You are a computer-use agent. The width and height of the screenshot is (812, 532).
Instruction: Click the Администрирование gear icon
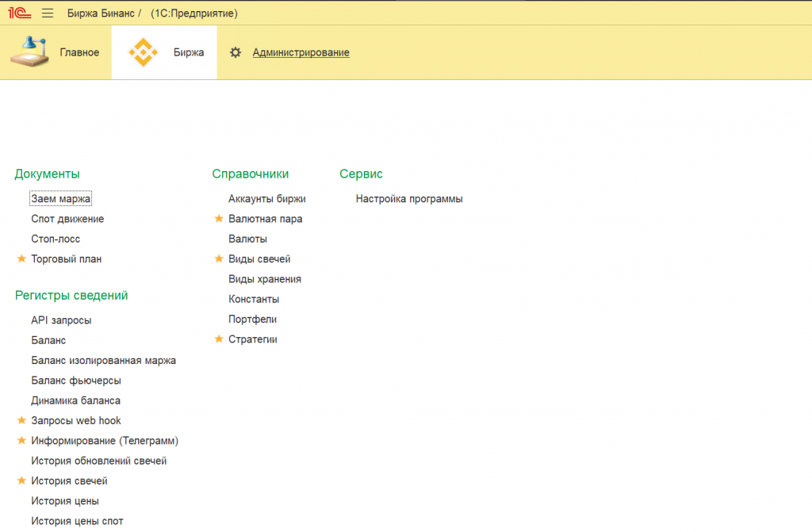click(x=235, y=52)
